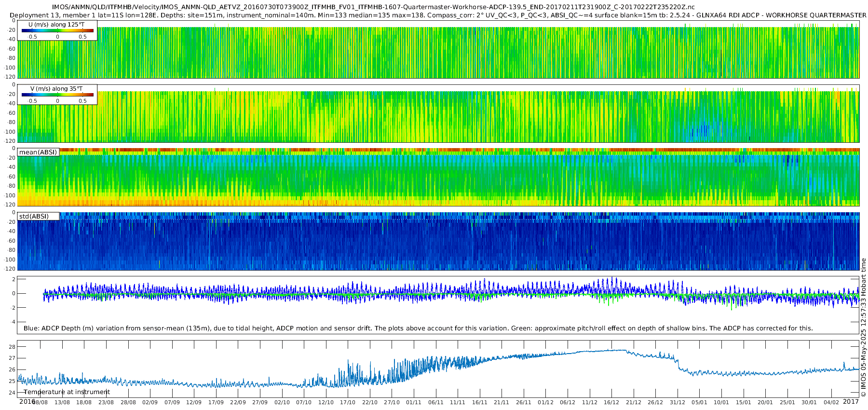Image resolution: width=868 pixels, height=410 pixels.
Task: Select the blue ADCP depth variation caption
Action: point(418,328)
